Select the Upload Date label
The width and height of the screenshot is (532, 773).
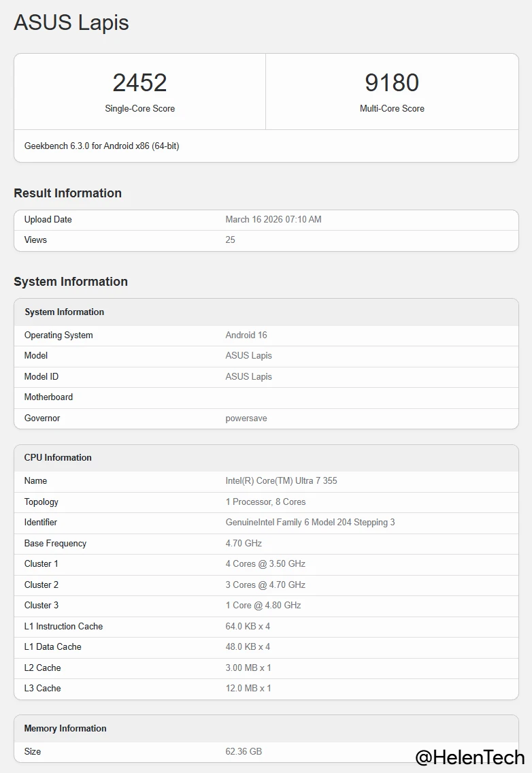point(48,219)
